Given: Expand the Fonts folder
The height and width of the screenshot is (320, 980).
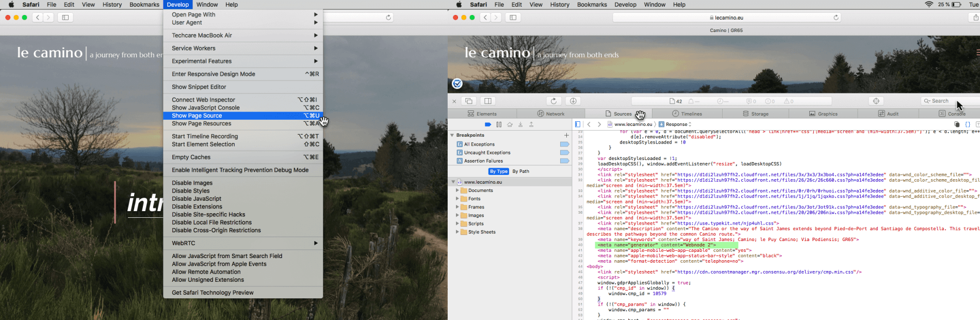Looking at the screenshot, I should 457,199.
